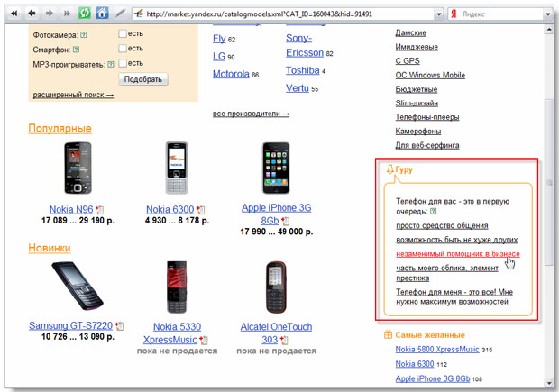Open the Toshiba brand link

(303, 70)
